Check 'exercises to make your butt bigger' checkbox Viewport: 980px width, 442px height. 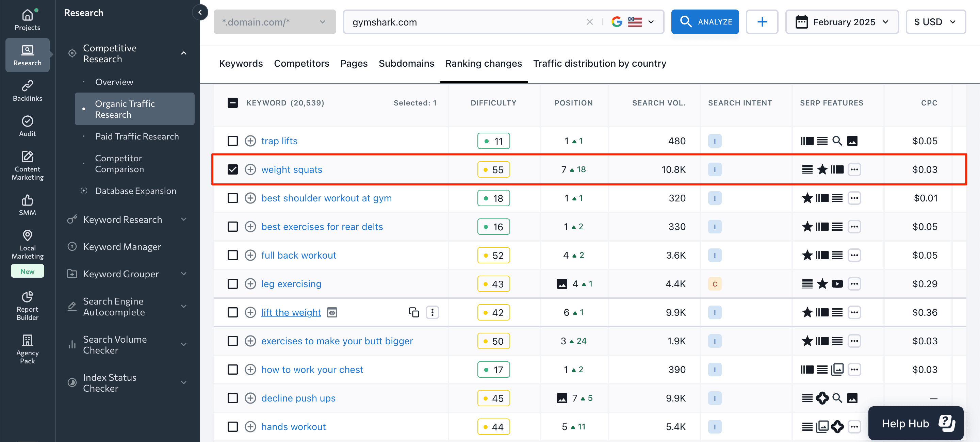click(x=232, y=341)
